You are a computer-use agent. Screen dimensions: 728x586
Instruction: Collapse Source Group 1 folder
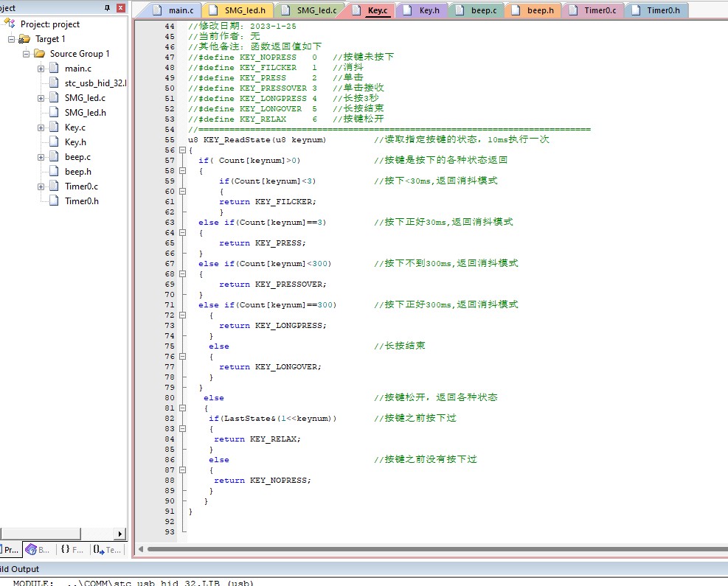pyautogui.click(x=27, y=54)
